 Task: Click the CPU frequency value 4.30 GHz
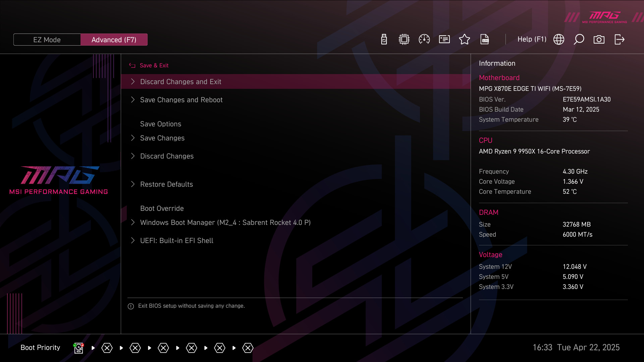575,172
